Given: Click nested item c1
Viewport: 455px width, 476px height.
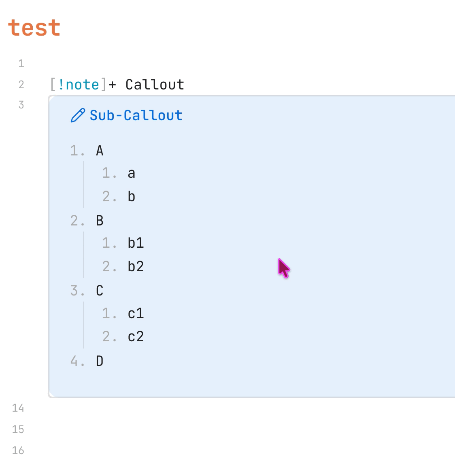Looking at the screenshot, I should [x=136, y=313].
